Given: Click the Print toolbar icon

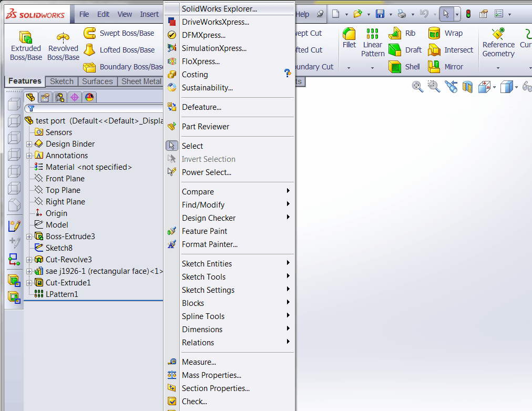Looking at the screenshot, I should [x=402, y=14].
